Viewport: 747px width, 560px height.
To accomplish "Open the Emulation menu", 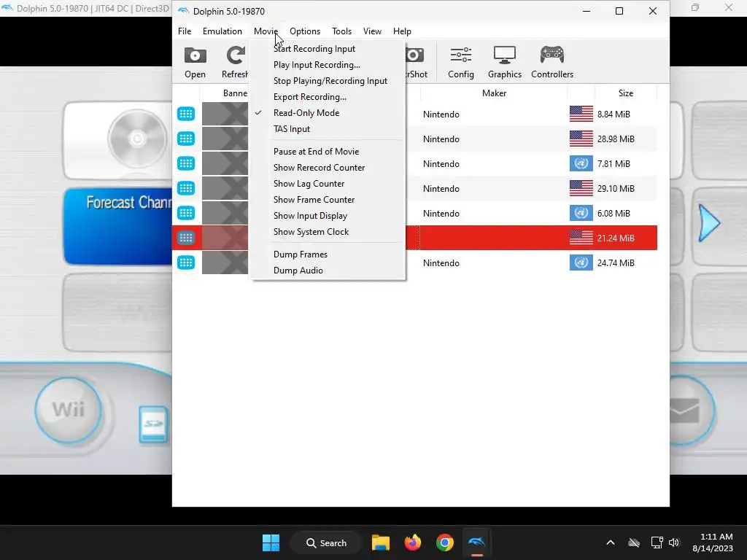I will click(222, 31).
